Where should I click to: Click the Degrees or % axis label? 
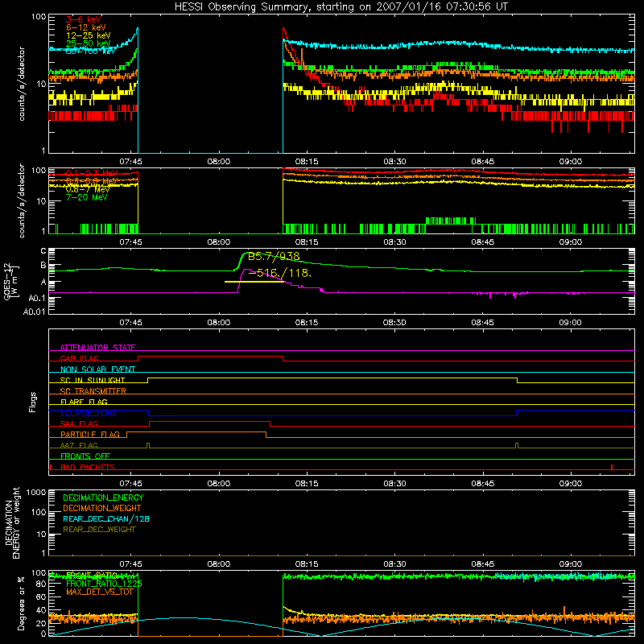tap(21, 603)
